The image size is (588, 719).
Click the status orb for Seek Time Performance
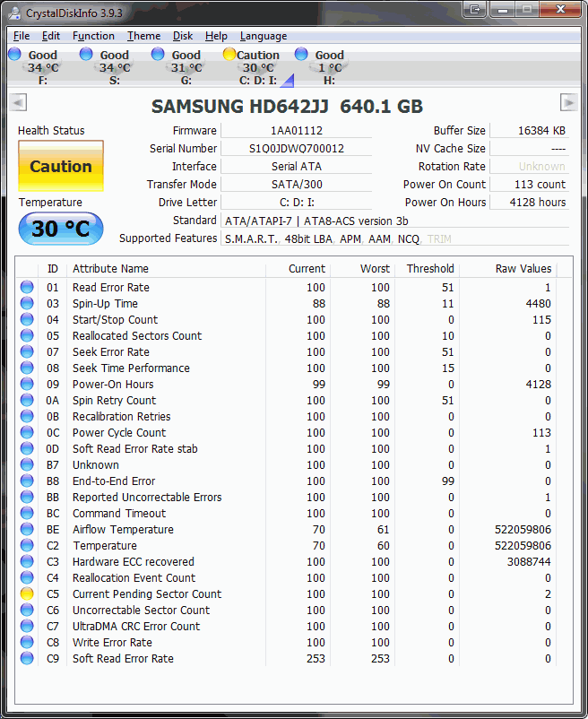tap(27, 368)
